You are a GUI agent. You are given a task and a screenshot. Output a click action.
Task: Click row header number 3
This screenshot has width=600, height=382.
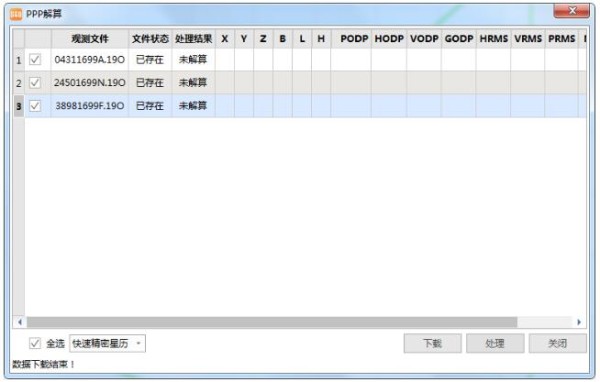(x=19, y=106)
